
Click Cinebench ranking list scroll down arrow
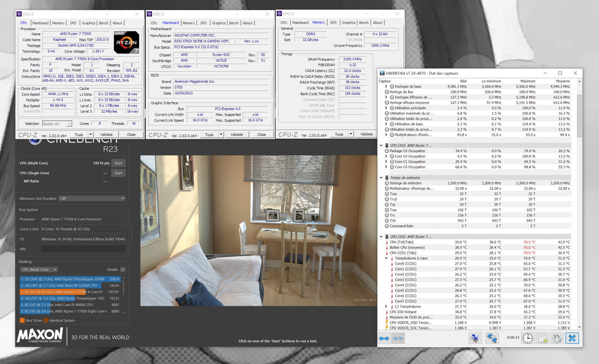(124, 313)
